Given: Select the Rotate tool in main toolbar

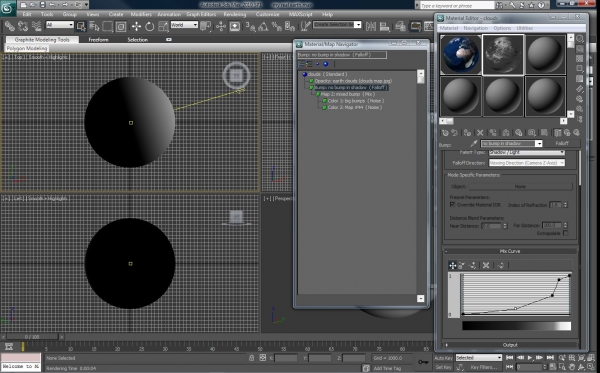Looking at the screenshot, I should [150, 26].
